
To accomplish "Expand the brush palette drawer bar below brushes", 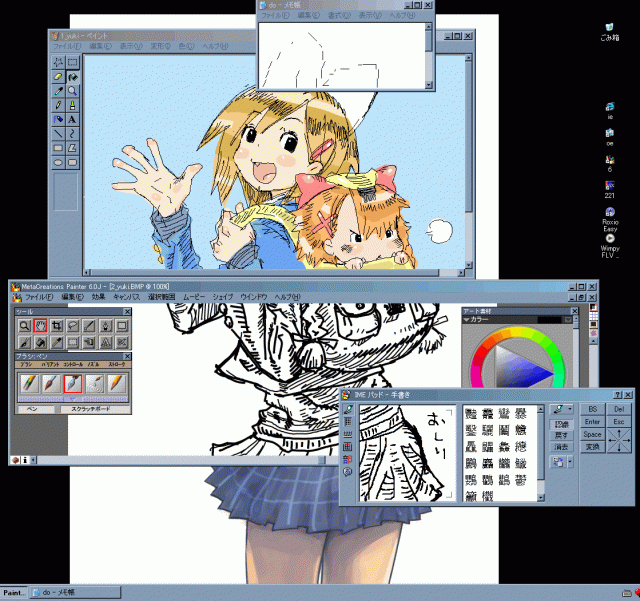I will coord(70,400).
